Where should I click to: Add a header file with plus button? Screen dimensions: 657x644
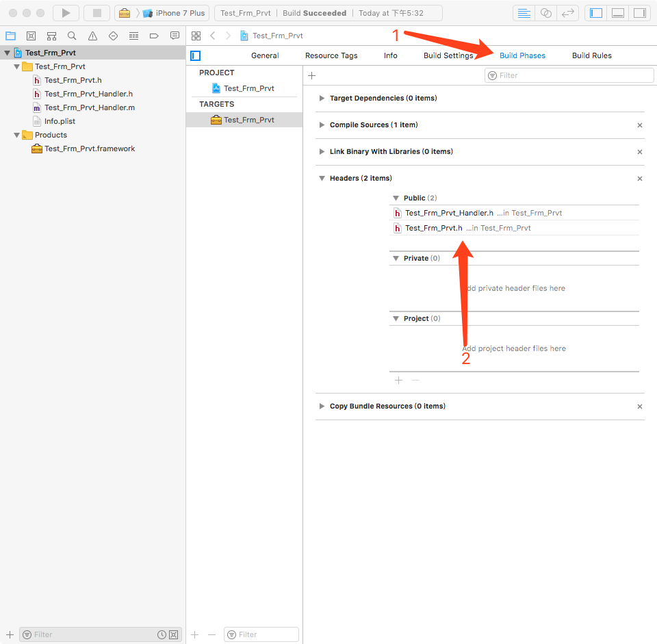(x=398, y=381)
